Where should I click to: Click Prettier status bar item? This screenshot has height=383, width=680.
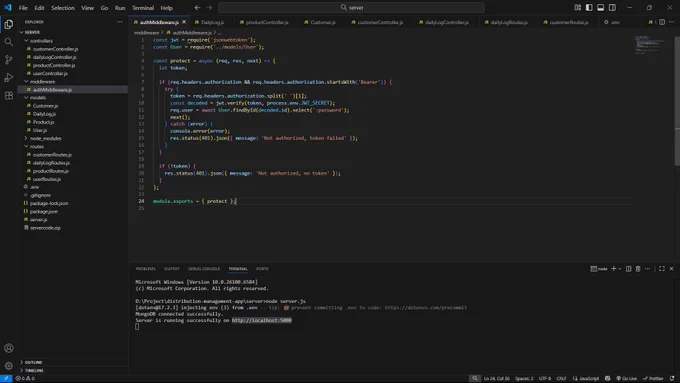[x=653, y=378]
